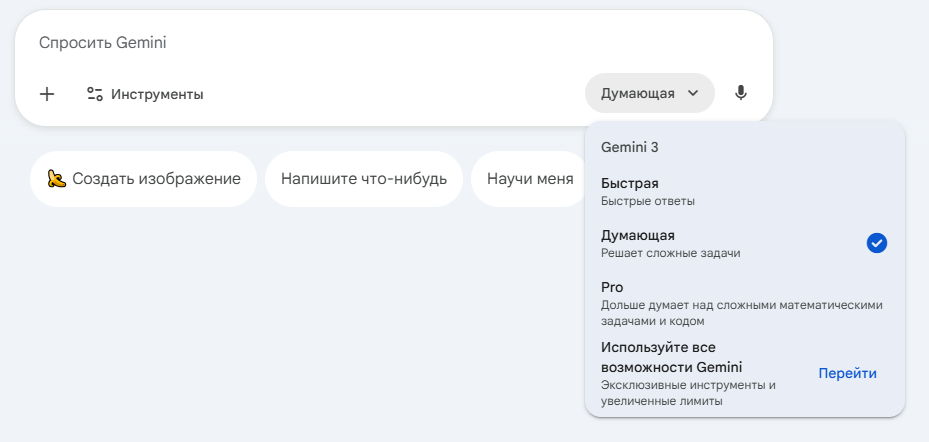Screen dimensions: 929x442
Task: Click the Gemini 3 header in the model menu
Action: (629, 147)
